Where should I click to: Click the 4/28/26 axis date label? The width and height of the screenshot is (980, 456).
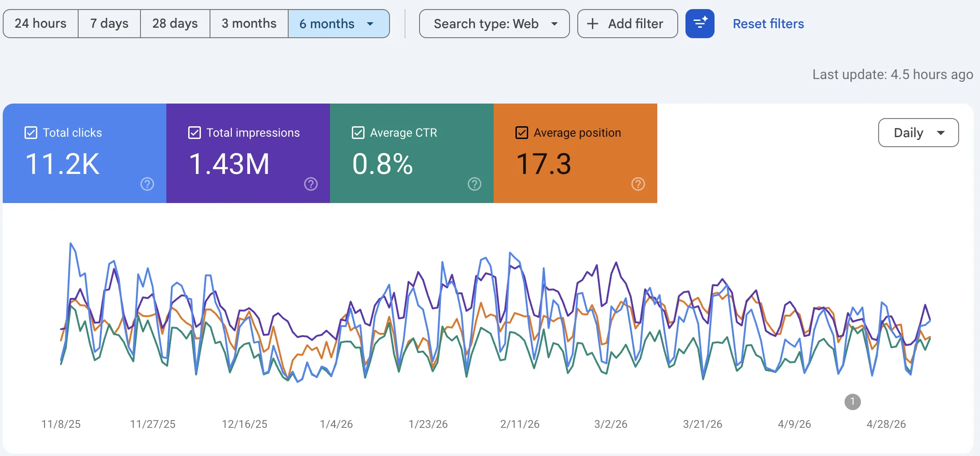click(886, 424)
